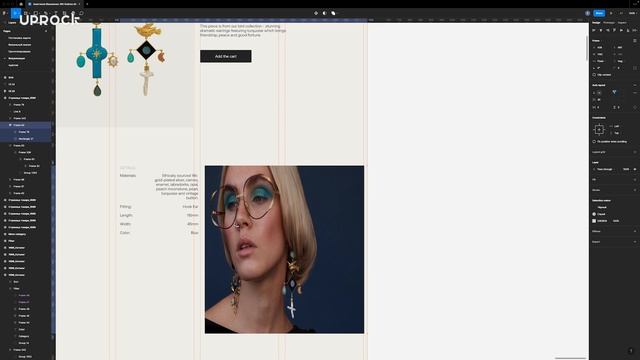Toggle layer visibility eye in Layer section
The height and width of the screenshot is (360, 640).
pos(635,169)
